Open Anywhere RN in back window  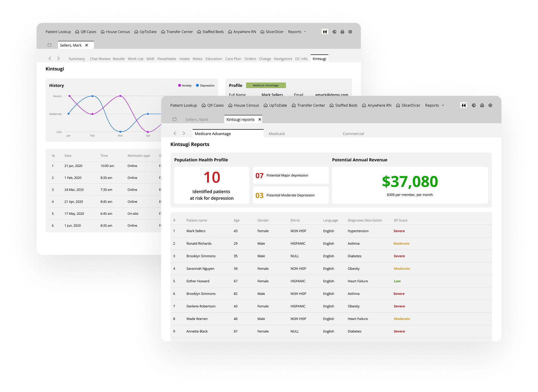click(242, 32)
